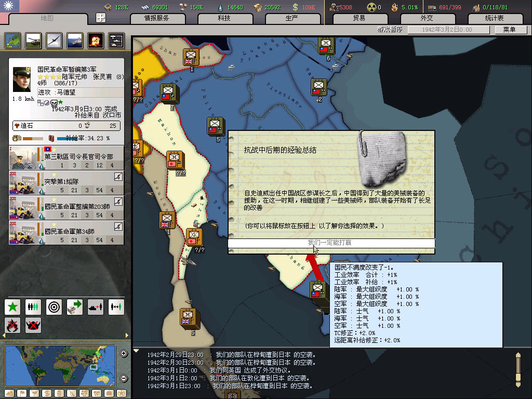Choose the event option 我们一定能打赢
Viewport: 532px width, 399px height.
pos(331,243)
